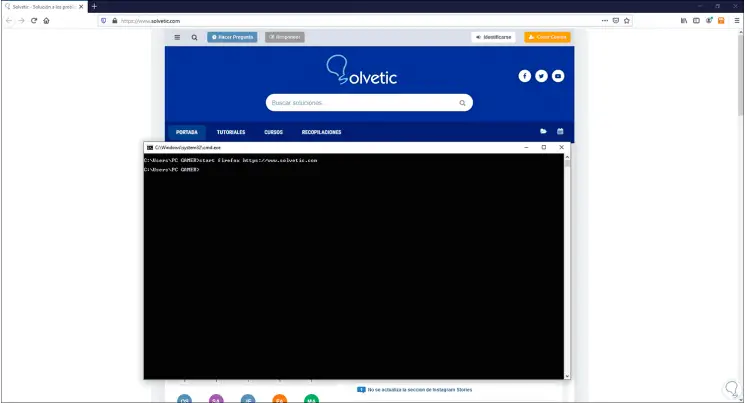Open Firefox Library icon
Viewport: 745px width, 403px height.
pos(684,20)
